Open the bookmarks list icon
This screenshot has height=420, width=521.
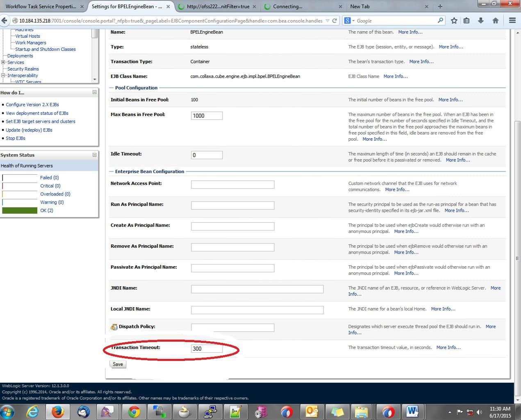(466, 21)
